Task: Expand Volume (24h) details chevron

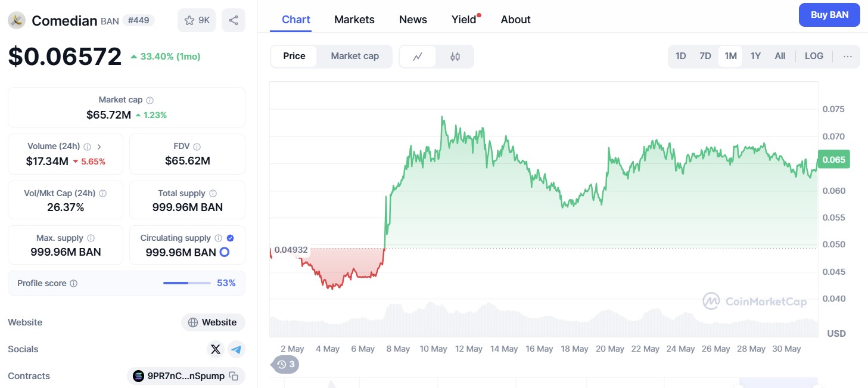Action: click(x=99, y=146)
